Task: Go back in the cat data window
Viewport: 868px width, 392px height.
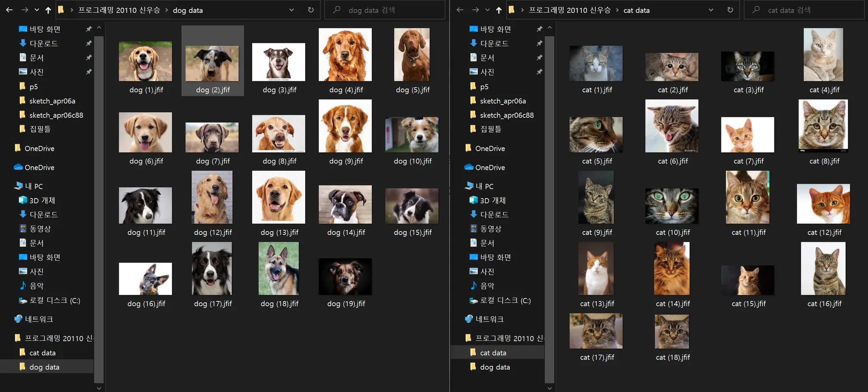Action: 460,10
